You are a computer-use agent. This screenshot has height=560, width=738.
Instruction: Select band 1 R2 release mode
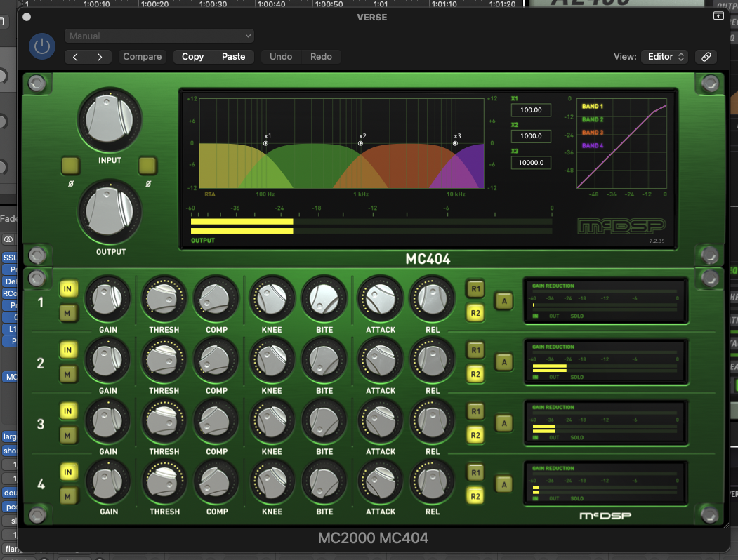pos(475,313)
